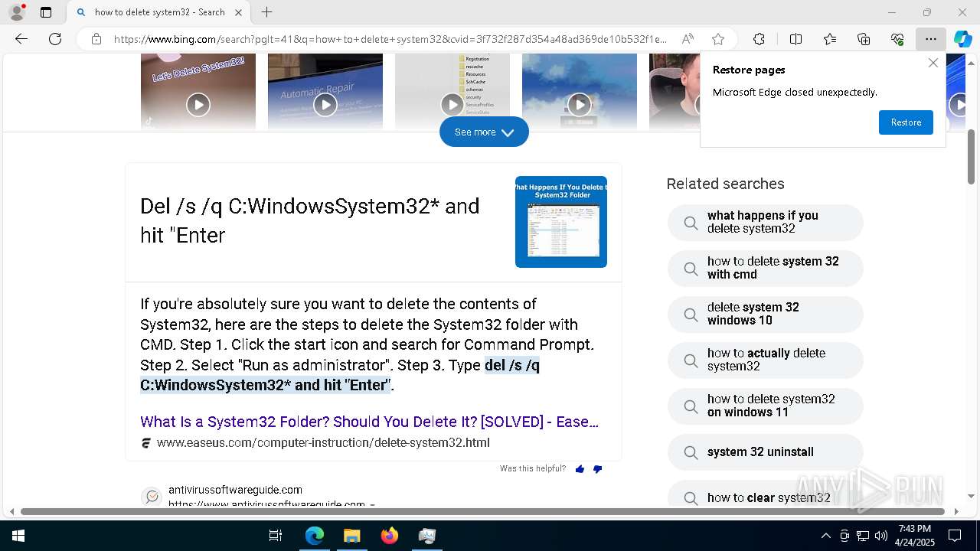The width and height of the screenshot is (980, 551).
Task: Open Browser essentials heart icon
Action: pos(897,39)
